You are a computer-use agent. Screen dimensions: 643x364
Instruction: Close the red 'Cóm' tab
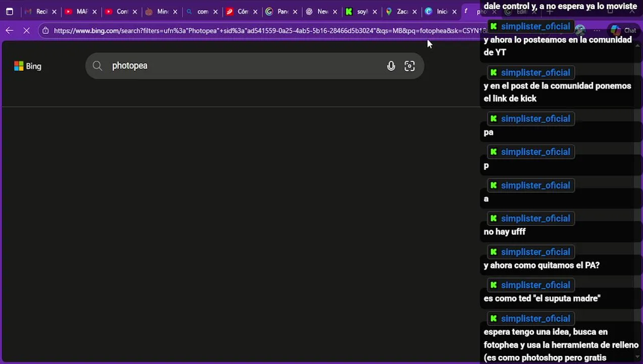(255, 12)
